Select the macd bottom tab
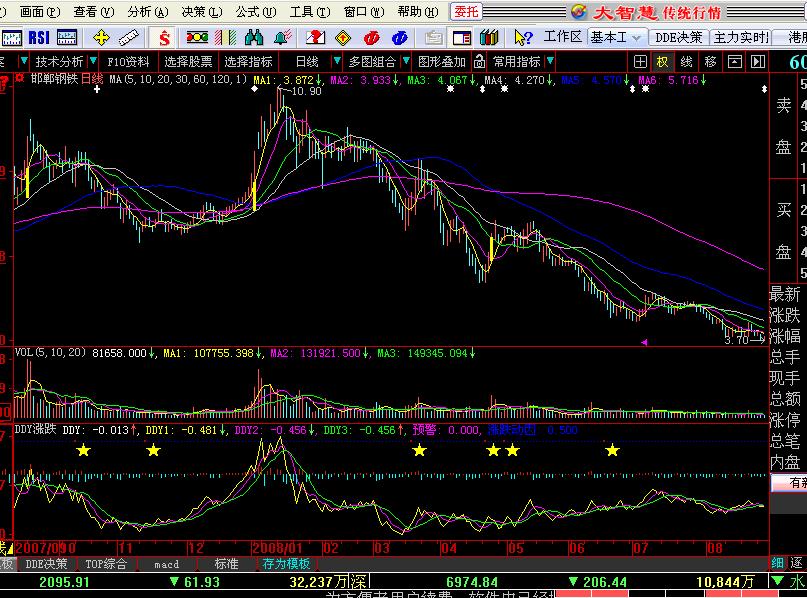The height and width of the screenshot is (598, 807). coord(167,564)
